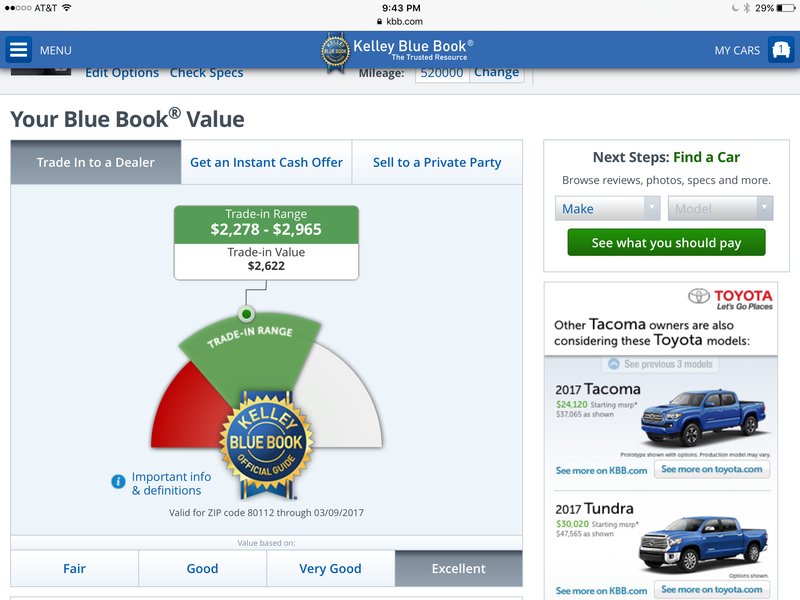Click the Trade-in Range $2,278 - $2,965 box
The height and width of the screenshot is (600, 800).
click(x=266, y=224)
